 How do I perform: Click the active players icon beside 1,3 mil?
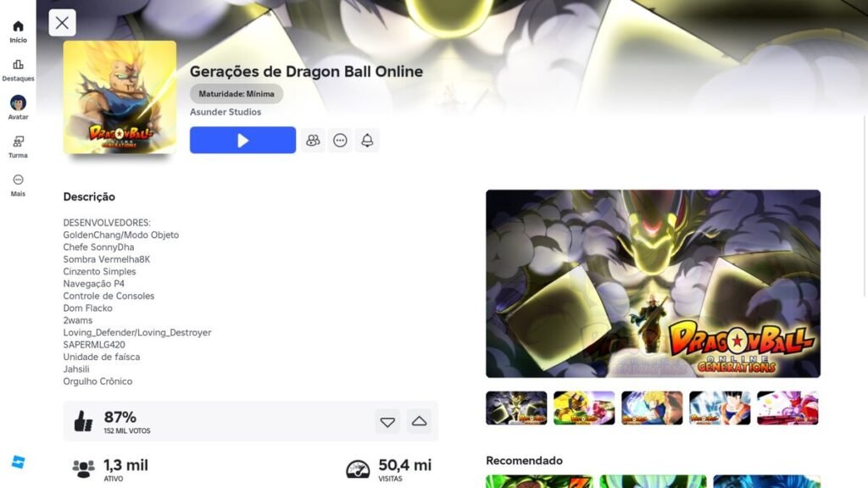[84, 469]
